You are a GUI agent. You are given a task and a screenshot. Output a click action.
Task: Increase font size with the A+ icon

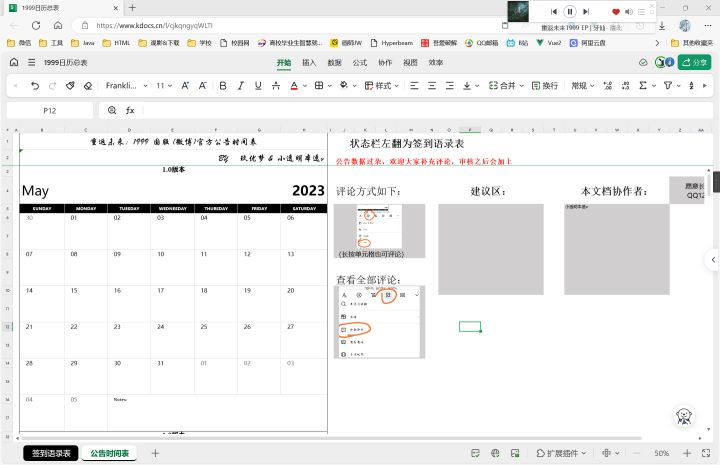[185, 85]
